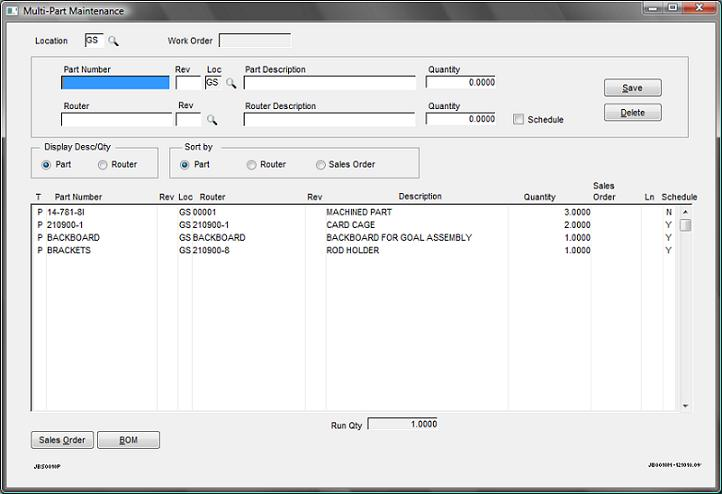Click the part Quantity field
This screenshot has width=722, height=494.
[x=460, y=82]
